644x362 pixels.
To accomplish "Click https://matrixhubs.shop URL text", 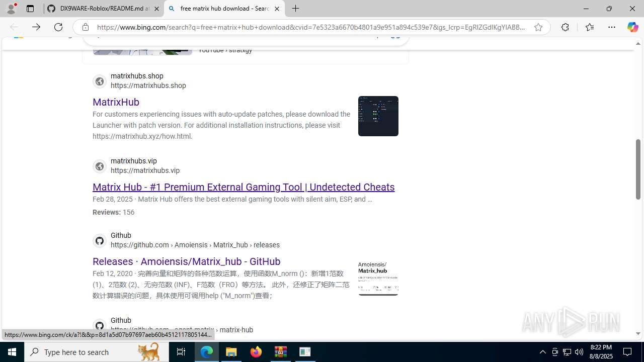I will [148, 85].
